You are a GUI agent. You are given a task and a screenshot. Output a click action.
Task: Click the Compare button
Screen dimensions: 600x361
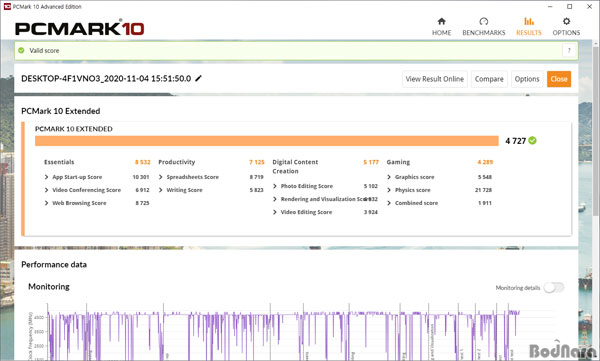[x=489, y=79]
